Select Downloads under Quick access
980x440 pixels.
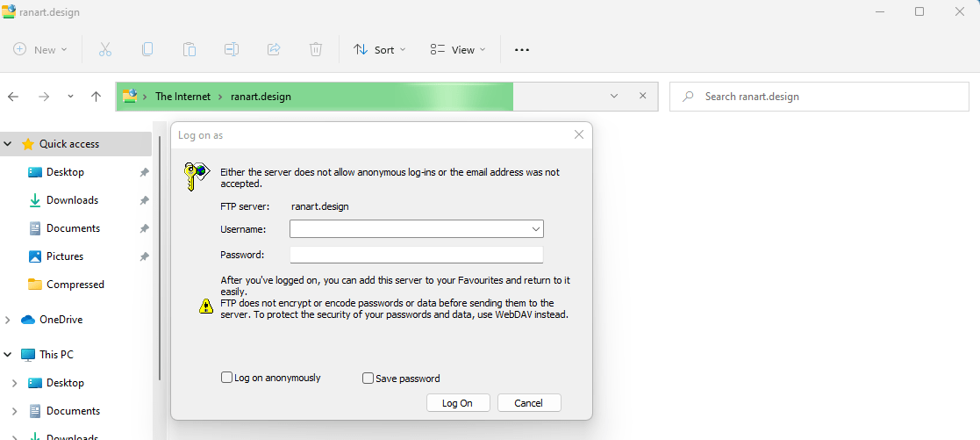[73, 200]
